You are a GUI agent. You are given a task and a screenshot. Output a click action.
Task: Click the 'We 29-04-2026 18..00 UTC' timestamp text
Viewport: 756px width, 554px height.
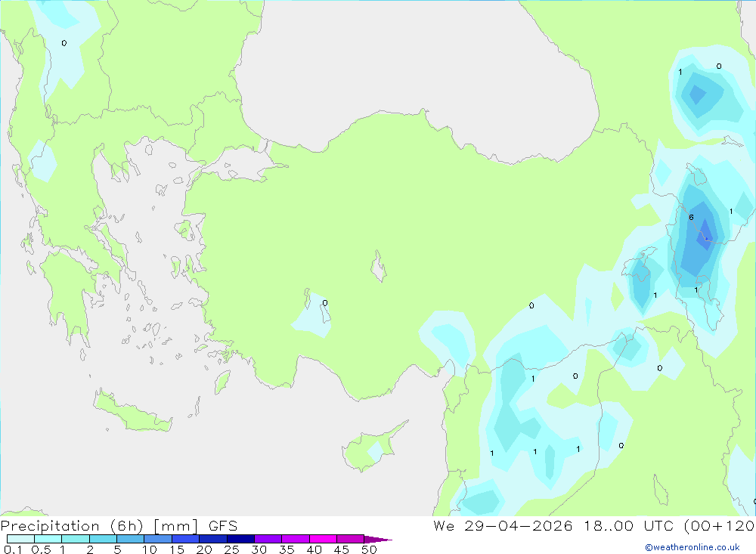(553, 526)
